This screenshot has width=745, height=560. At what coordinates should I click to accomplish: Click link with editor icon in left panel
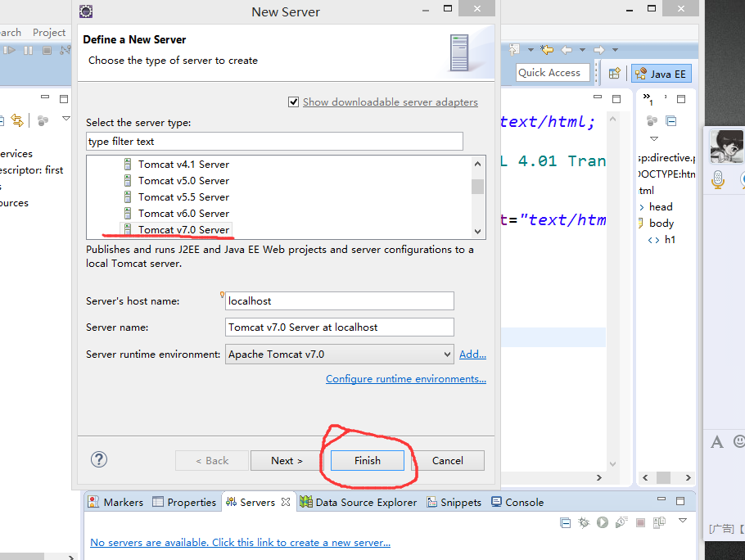[17, 120]
